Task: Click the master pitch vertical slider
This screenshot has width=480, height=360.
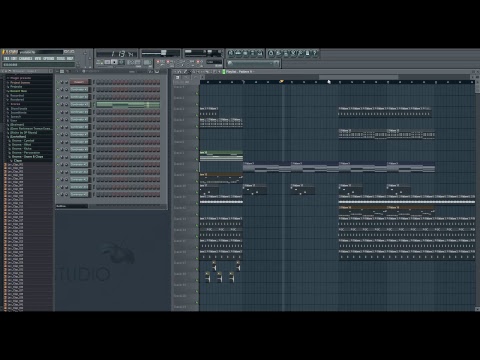Action: click(x=90, y=57)
